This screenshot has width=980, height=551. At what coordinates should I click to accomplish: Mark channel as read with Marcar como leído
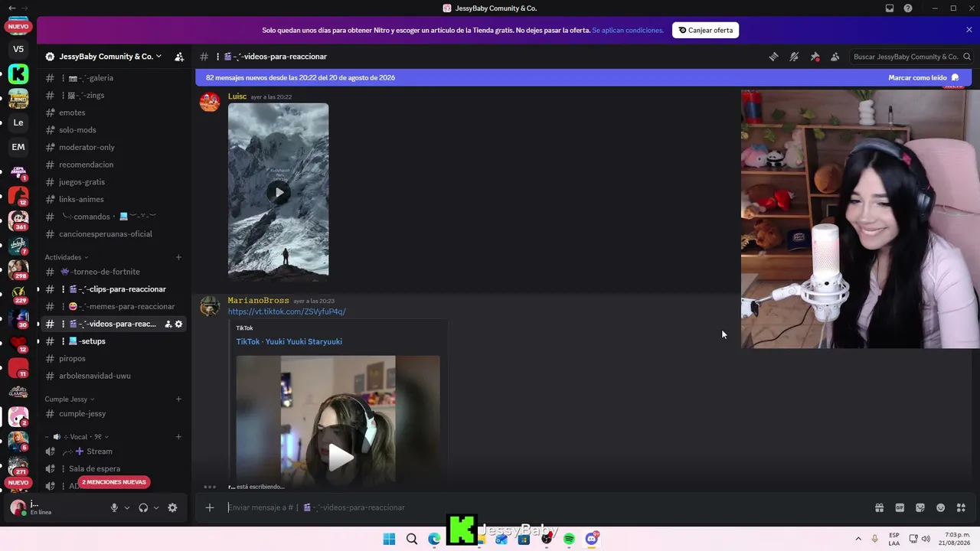(x=923, y=77)
